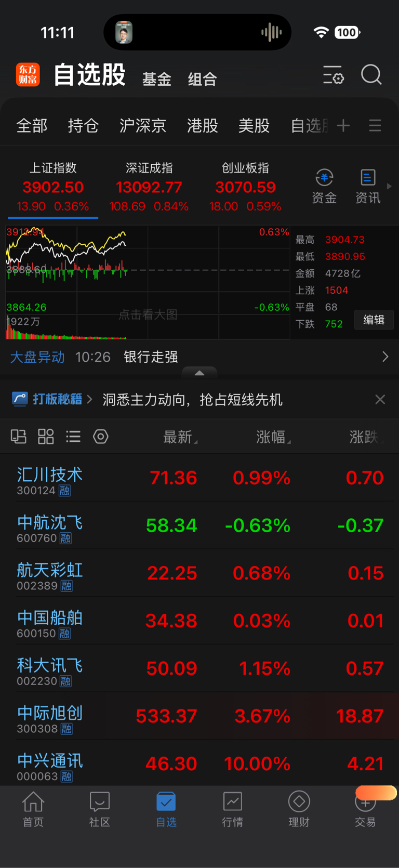Tap the 编辑 button
The height and width of the screenshot is (868, 399).
[374, 320]
